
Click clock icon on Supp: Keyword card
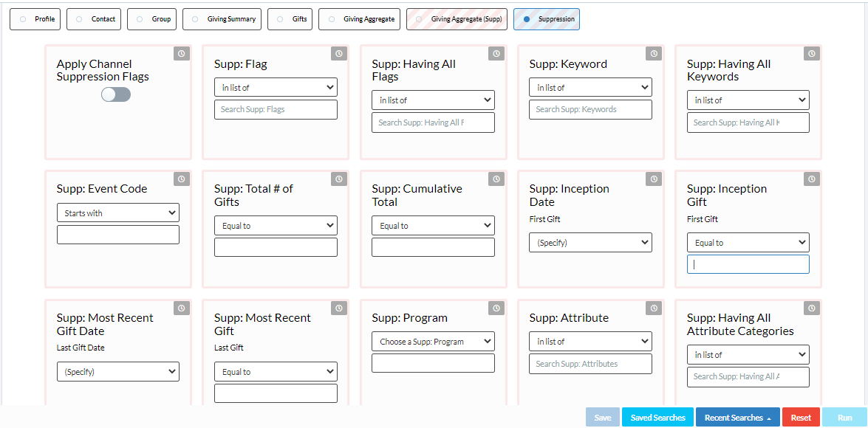(x=654, y=54)
